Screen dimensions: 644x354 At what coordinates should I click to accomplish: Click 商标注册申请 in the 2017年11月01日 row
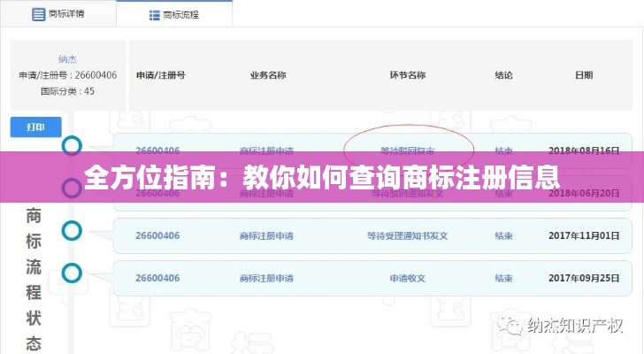pos(266,235)
